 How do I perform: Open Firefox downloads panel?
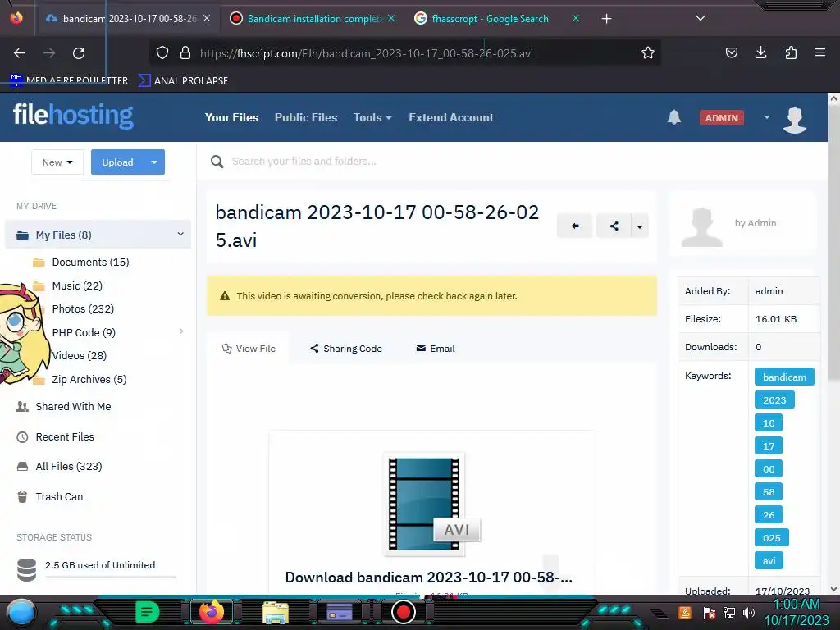760,53
